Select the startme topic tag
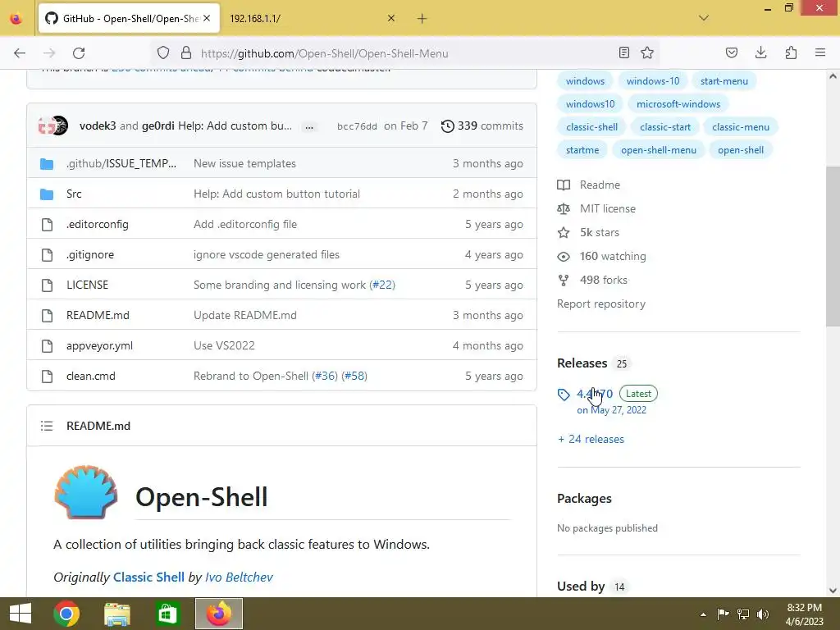The height and width of the screenshot is (630, 840). (x=582, y=150)
